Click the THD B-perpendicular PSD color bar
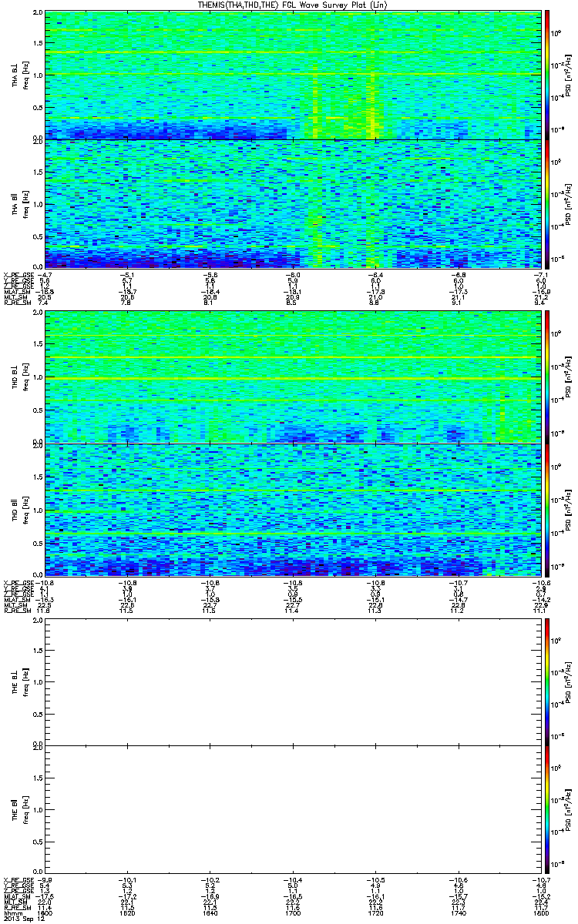Viewport: 578px width, 924px height. tap(548, 377)
